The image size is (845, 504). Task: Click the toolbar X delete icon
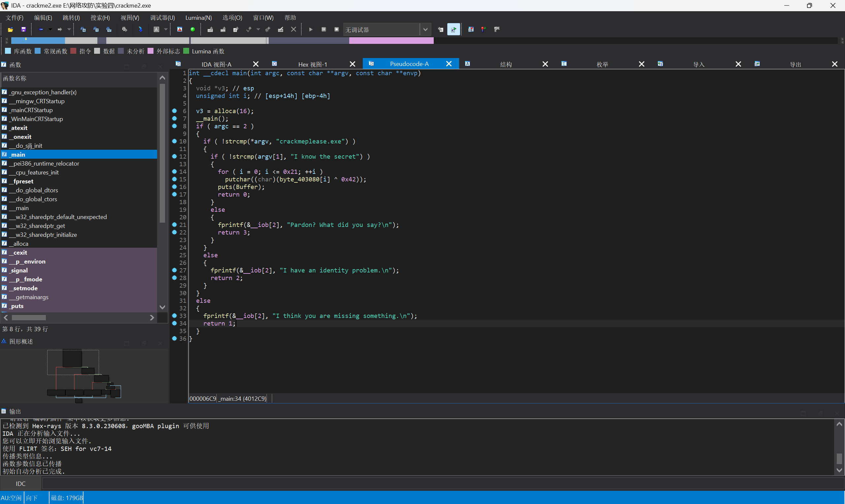293,30
